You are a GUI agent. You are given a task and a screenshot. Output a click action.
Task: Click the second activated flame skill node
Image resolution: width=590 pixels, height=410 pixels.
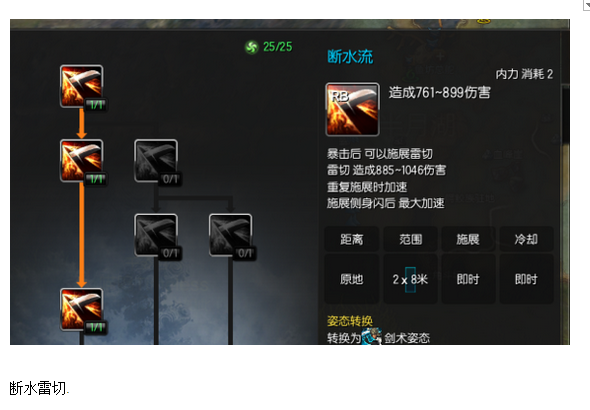(81, 161)
